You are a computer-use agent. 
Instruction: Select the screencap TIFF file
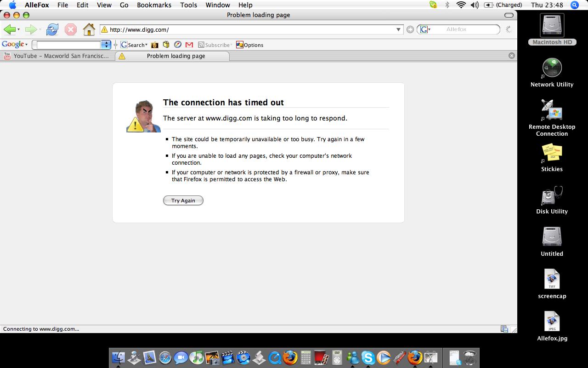point(552,284)
